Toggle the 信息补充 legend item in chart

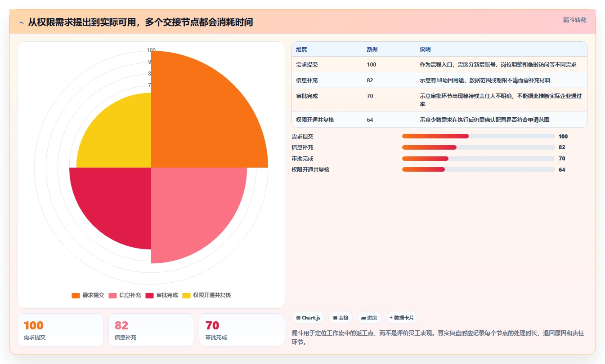(125, 295)
